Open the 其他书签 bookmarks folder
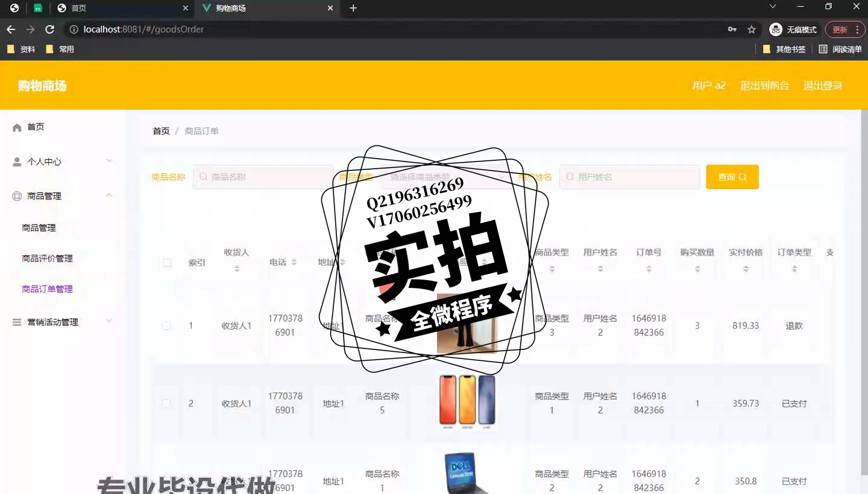The image size is (868, 494). coord(784,49)
